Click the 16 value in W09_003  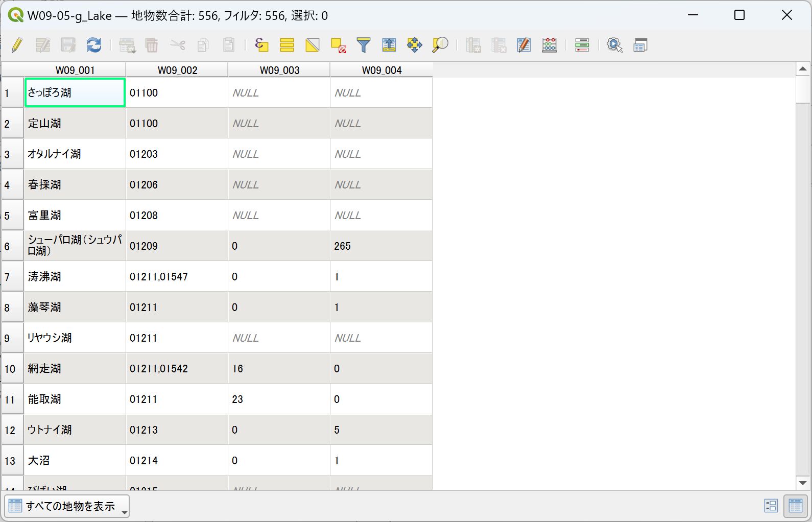point(279,368)
